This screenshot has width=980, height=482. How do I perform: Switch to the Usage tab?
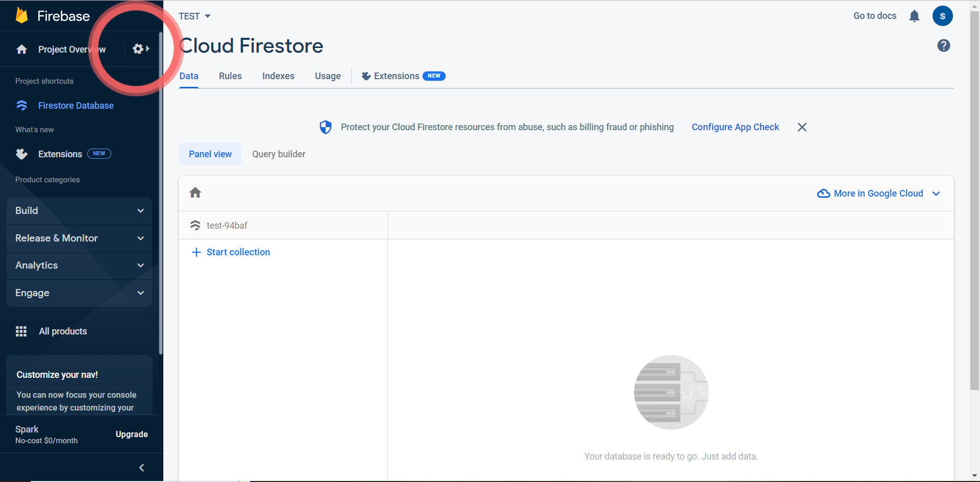328,76
